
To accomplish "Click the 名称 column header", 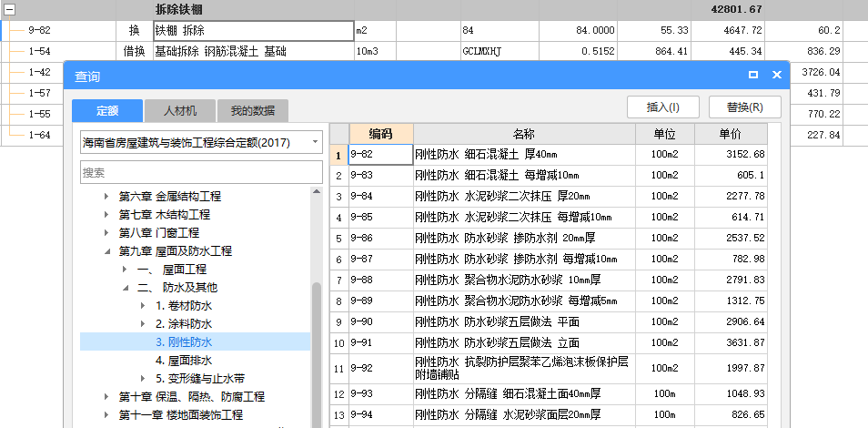I will click(524, 134).
